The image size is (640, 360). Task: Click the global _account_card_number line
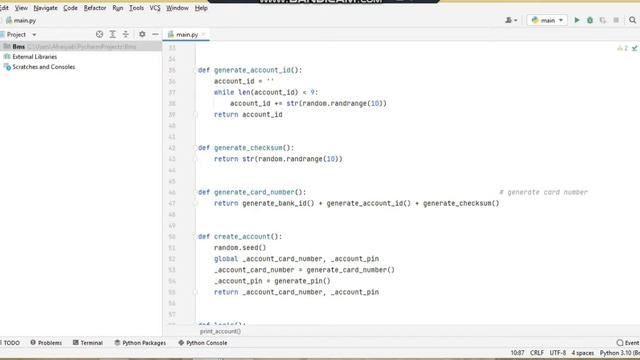(296, 259)
